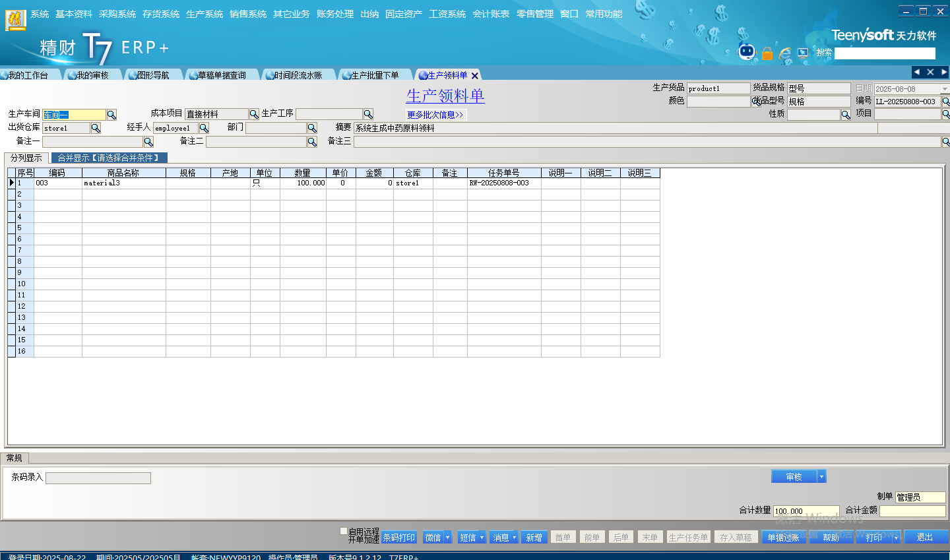Click lookup icon beside 成本项目 field
The width and height of the screenshot is (950, 560).
(254, 115)
